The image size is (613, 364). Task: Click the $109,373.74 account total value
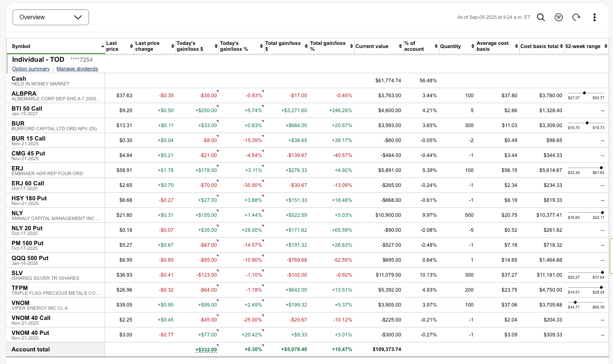point(387,349)
